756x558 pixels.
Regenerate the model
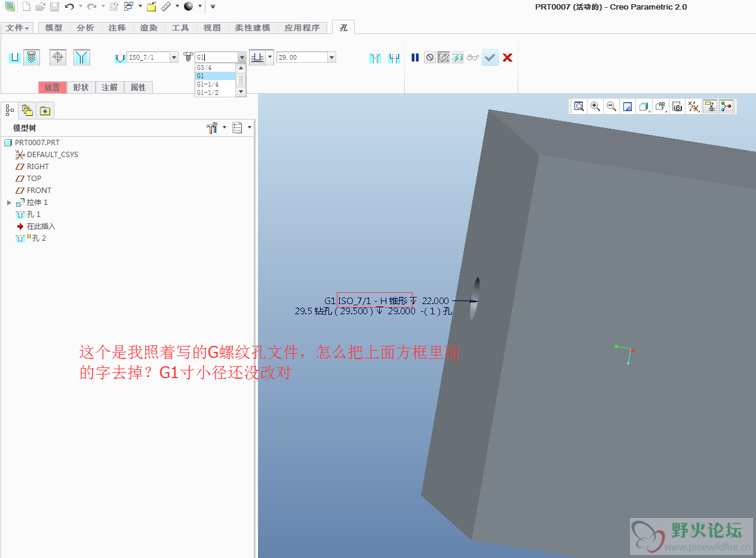pyautogui.click(x=114, y=7)
